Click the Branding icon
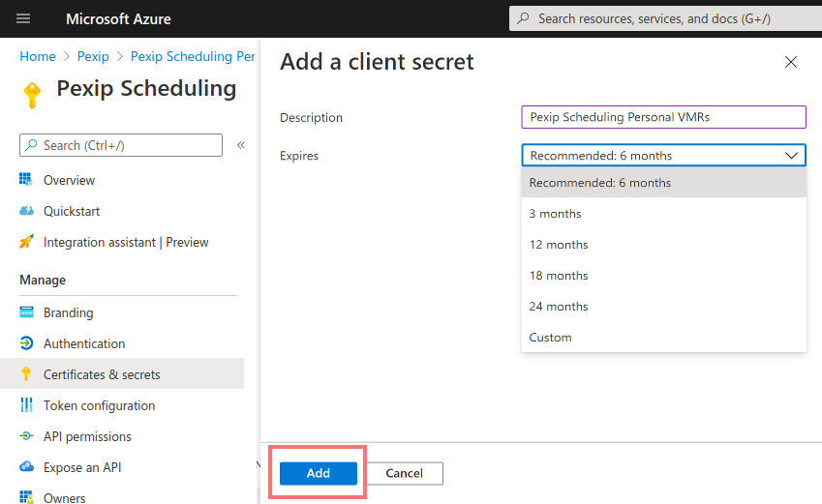Image resolution: width=822 pixels, height=504 pixels. coord(26,312)
